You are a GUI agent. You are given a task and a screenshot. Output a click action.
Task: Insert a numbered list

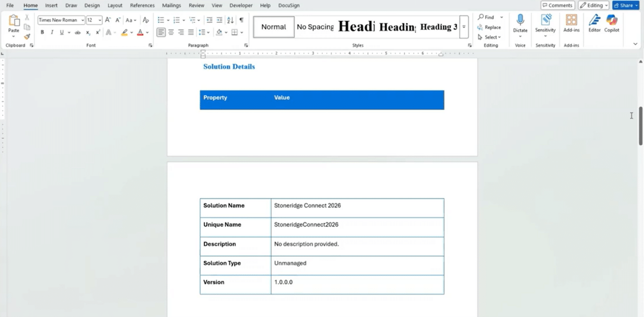click(177, 20)
